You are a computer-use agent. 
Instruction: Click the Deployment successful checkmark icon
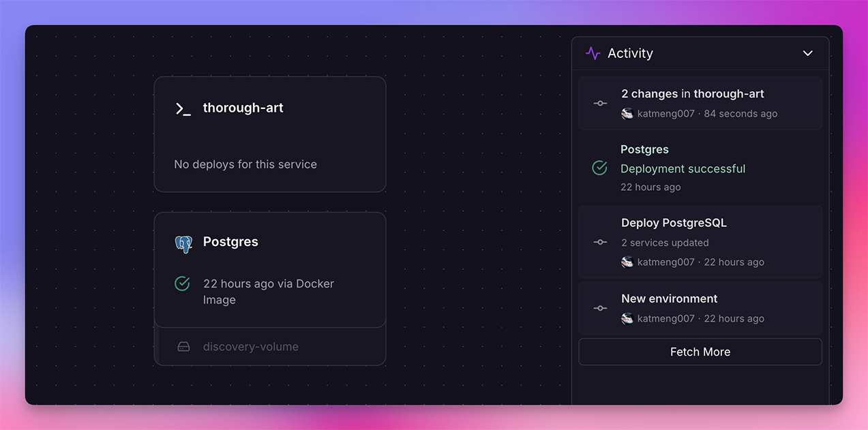coord(599,168)
